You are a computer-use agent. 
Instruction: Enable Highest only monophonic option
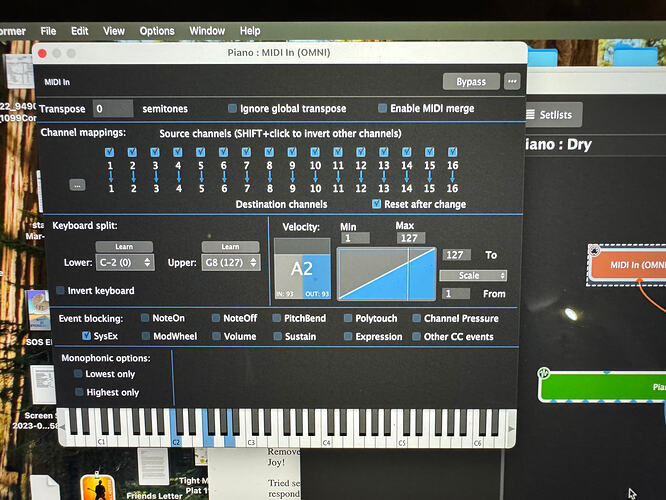[79, 392]
